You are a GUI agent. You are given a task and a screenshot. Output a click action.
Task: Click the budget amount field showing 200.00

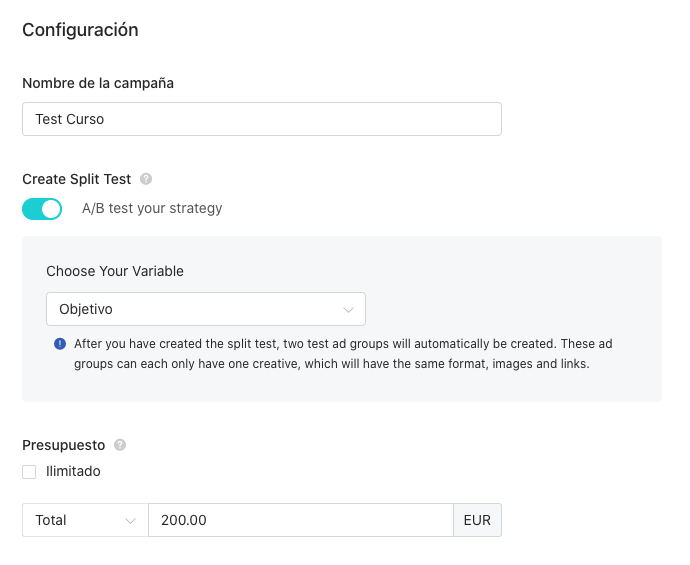(301, 520)
